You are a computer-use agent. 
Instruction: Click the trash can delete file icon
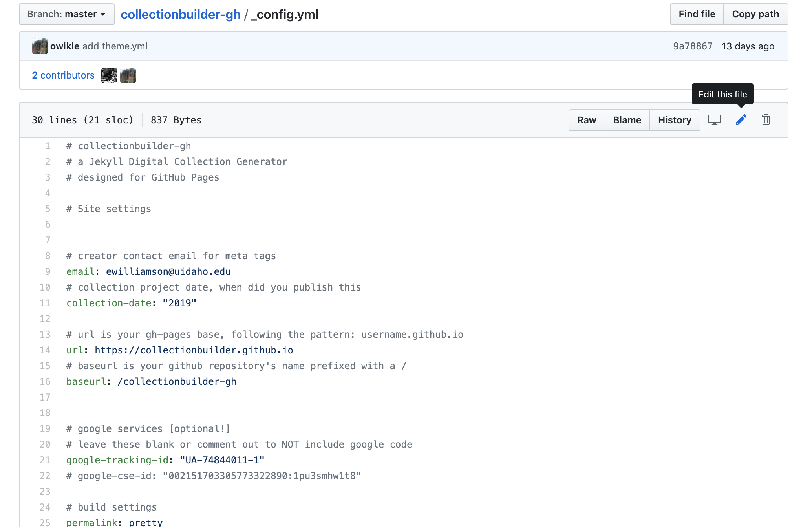point(766,120)
